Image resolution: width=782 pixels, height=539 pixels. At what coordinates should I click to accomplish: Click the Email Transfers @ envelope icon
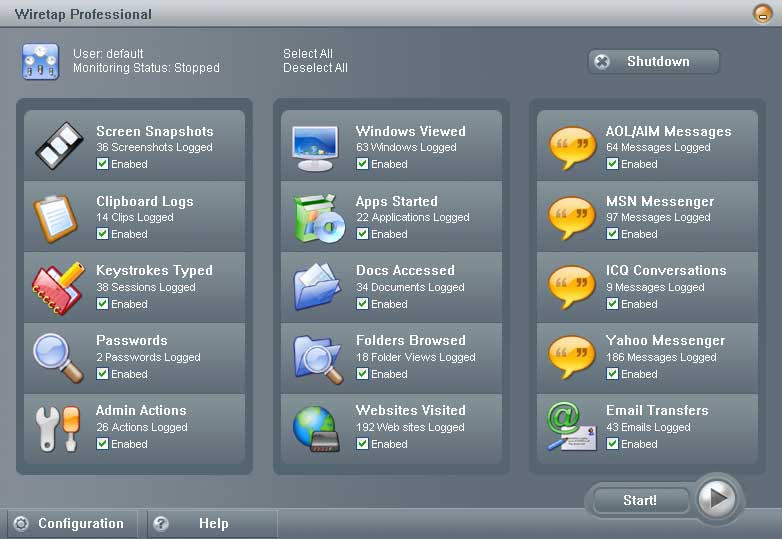point(572,427)
